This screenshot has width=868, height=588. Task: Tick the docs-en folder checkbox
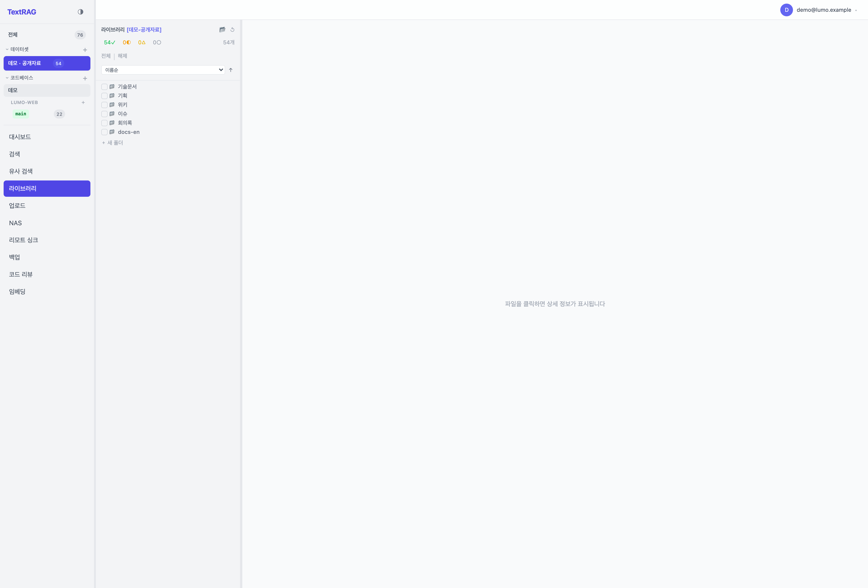click(105, 132)
